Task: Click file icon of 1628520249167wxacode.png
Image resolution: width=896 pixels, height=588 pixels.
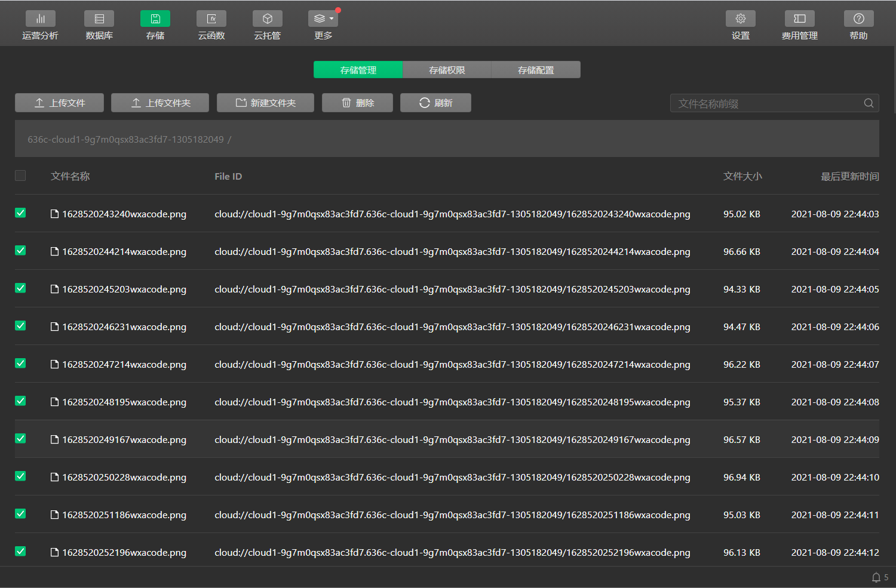Action: coord(55,439)
